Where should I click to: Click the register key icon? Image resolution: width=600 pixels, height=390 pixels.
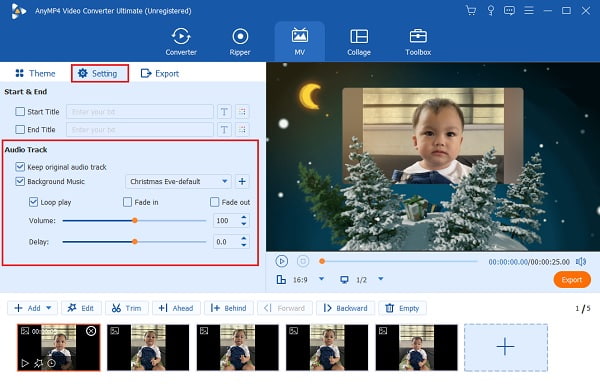tap(491, 10)
